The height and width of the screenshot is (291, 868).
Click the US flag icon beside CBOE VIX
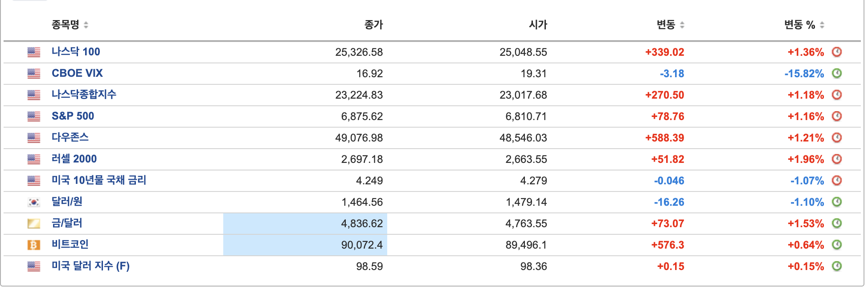pos(34,74)
